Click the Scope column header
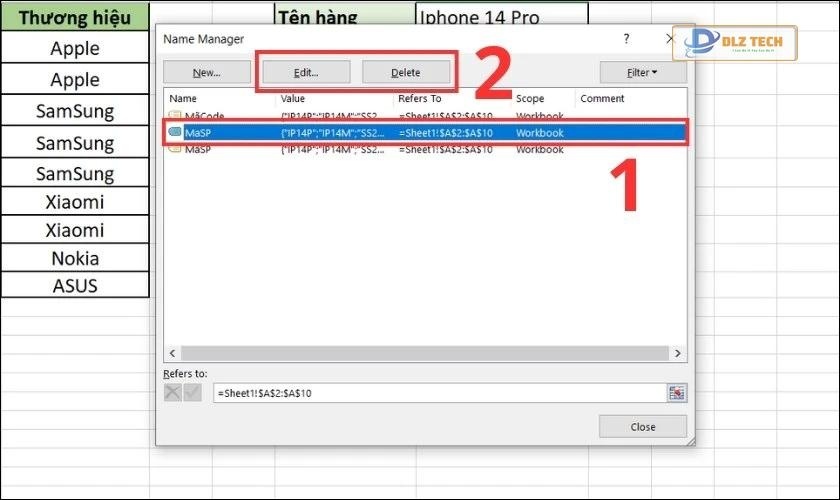 click(543, 98)
